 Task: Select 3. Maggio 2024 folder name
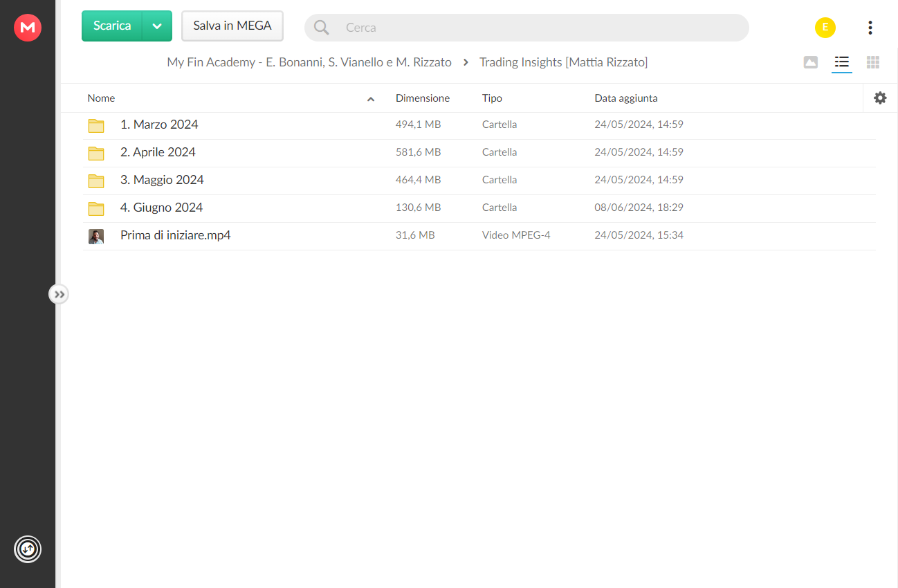[162, 180]
